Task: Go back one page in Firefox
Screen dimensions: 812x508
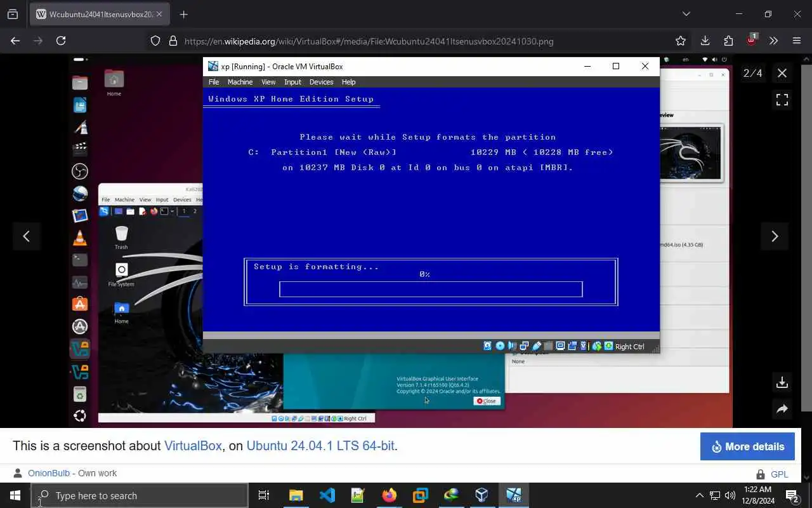Action: [x=15, y=41]
